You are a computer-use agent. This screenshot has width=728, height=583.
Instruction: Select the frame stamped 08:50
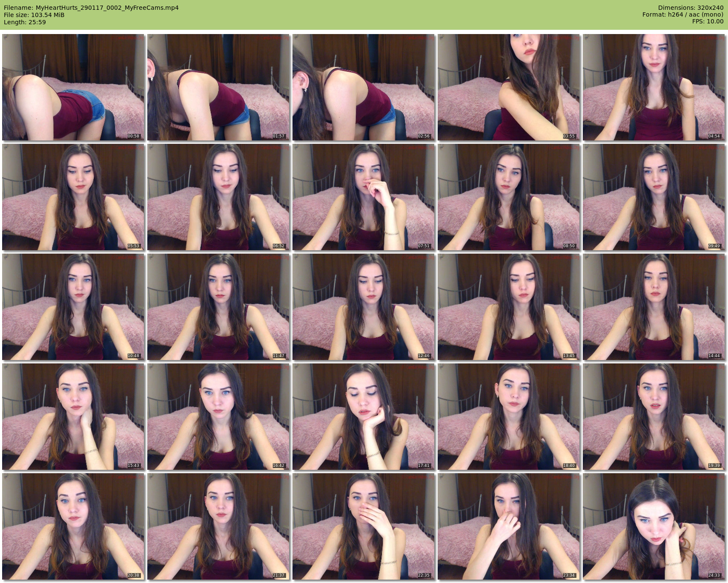[x=509, y=197]
